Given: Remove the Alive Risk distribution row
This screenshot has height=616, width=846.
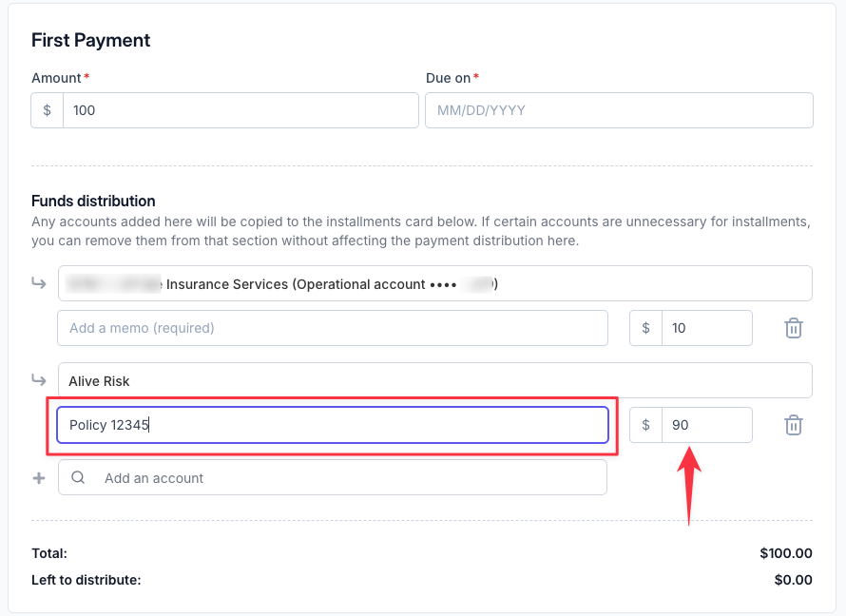Looking at the screenshot, I should [793, 425].
